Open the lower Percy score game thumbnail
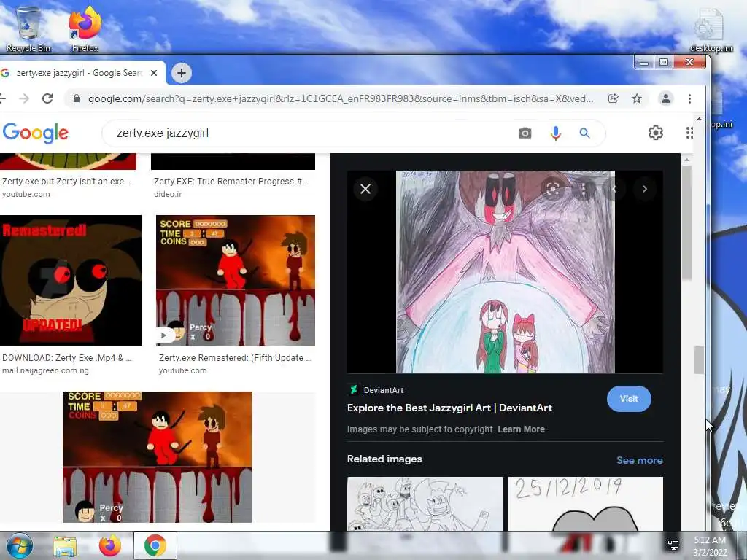This screenshot has height=560, width=747. point(158,457)
